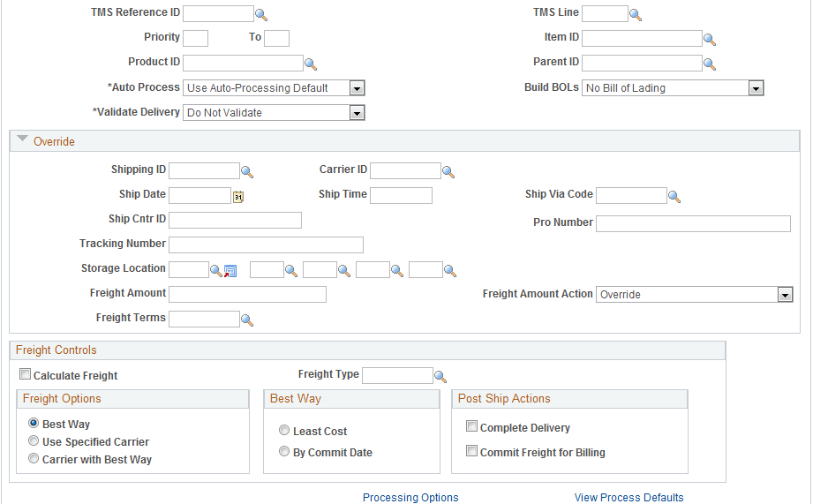This screenshot has height=504, width=813.
Task: Open lookup for Shipping ID
Action: [247, 172]
